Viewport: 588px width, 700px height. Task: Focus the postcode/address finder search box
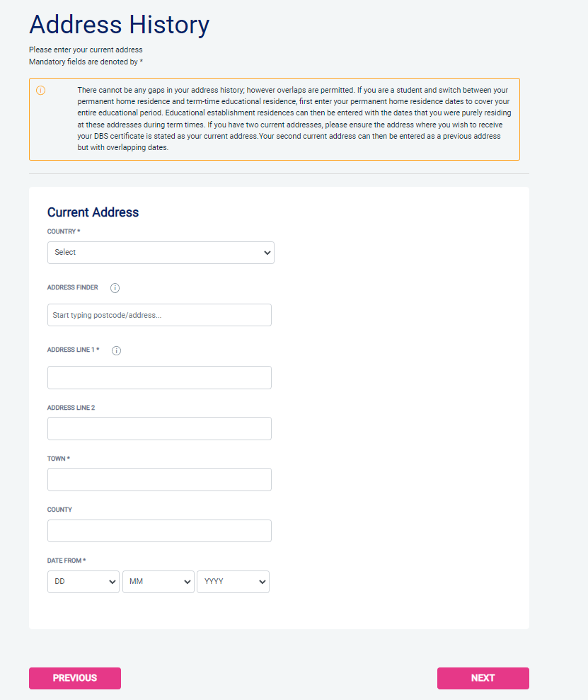159,315
